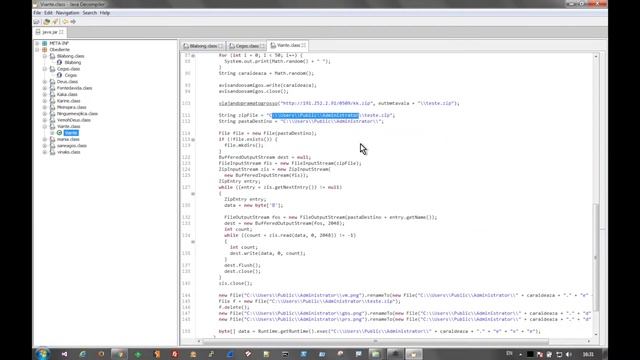Select the Cegos class member item
This screenshot has height=360, width=640.
(71, 75)
